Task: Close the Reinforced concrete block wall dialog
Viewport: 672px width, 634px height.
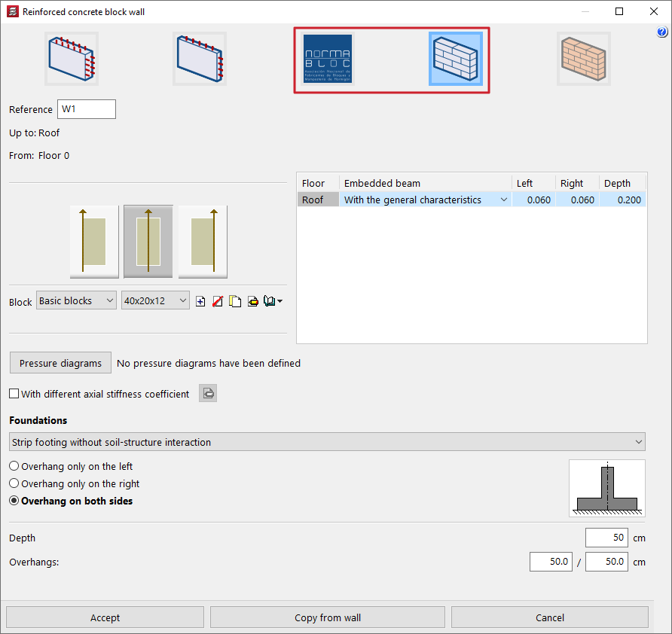Action: [654, 11]
